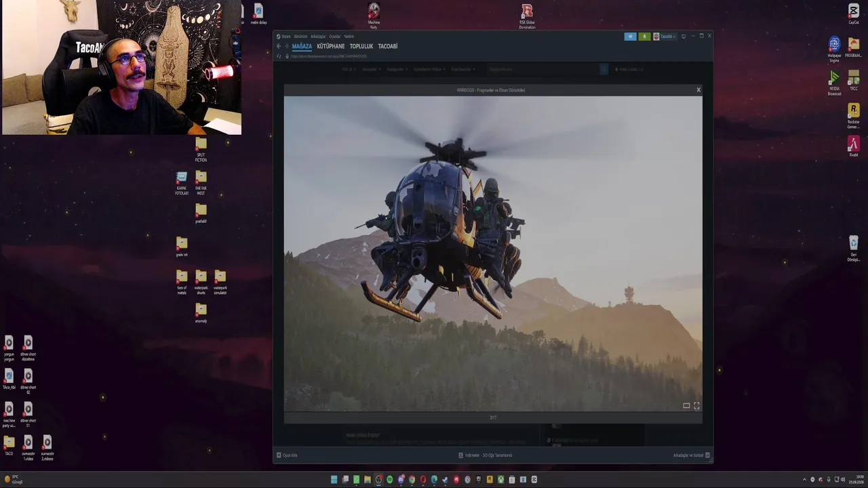Screen dimensions: 868x488
Task: Select the anomaly folder
Action: pyautogui.click(x=201, y=313)
